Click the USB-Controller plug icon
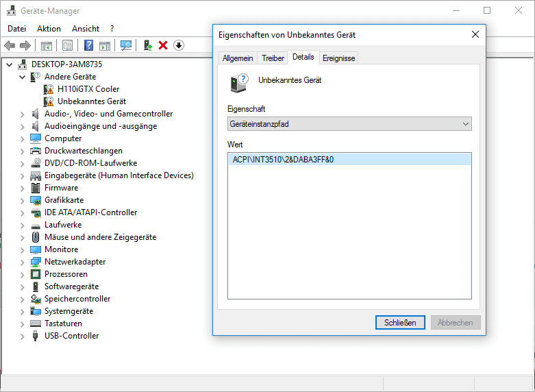The height and width of the screenshot is (392, 535). point(35,336)
